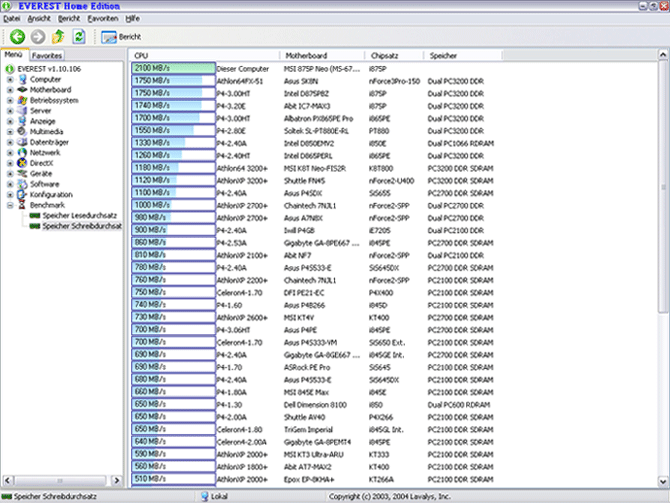This screenshot has width=670, height=503.
Task: Click the nForce3Pro-150 chipset cell
Action: (x=394, y=81)
